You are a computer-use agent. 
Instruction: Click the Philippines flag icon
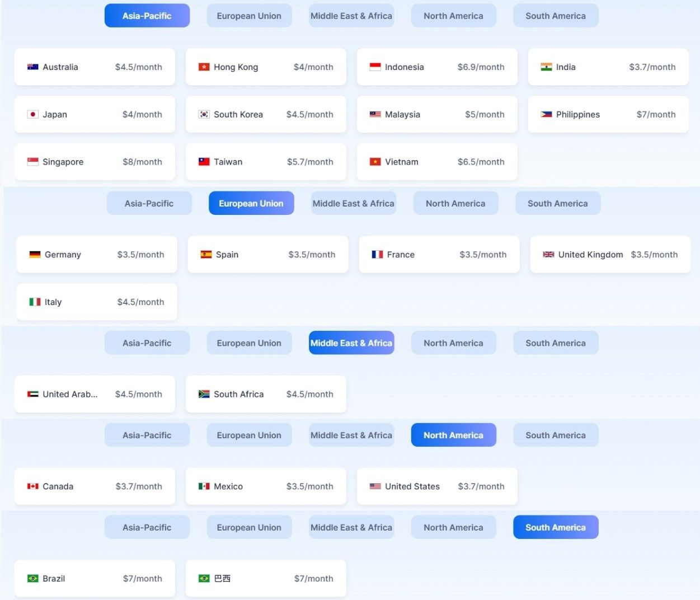[547, 115]
